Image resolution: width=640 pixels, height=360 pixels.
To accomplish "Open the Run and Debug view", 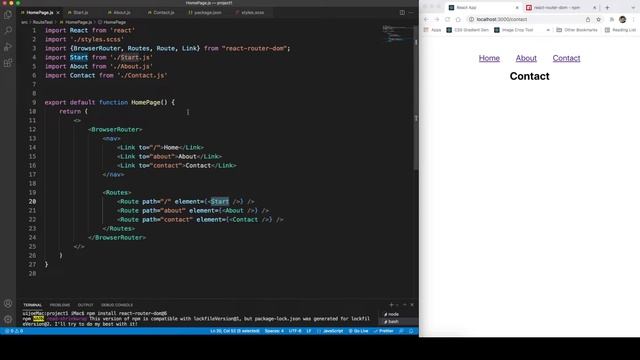I will point(8,47).
